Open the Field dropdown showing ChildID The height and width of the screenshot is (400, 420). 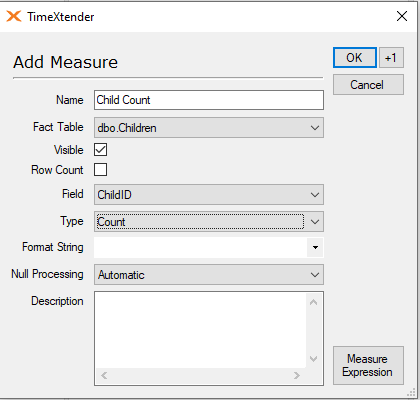pyautogui.click(x=209, y=195)
